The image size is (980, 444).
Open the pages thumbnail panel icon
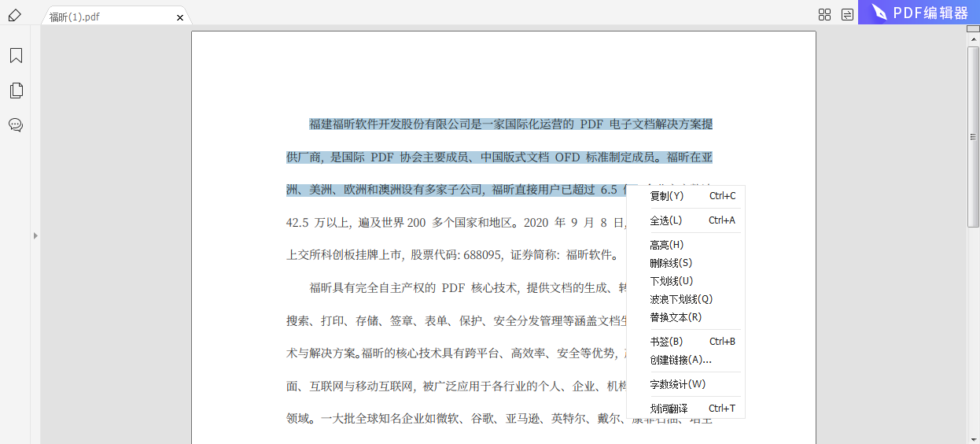[16, 91]
